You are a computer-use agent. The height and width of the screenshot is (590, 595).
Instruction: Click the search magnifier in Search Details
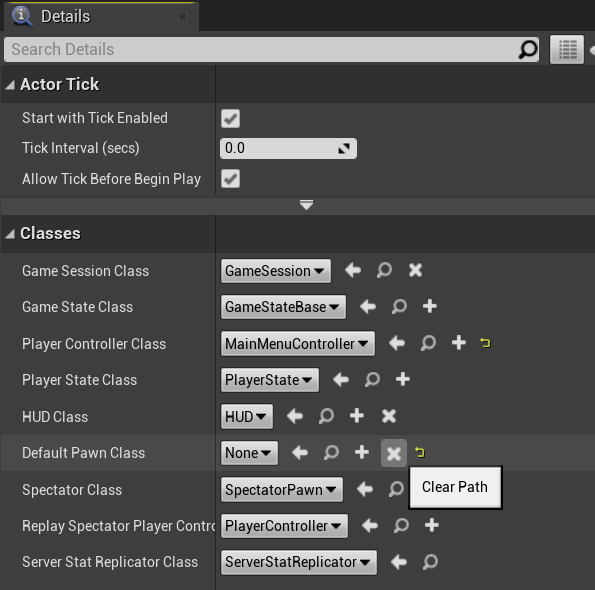(528, 49)
